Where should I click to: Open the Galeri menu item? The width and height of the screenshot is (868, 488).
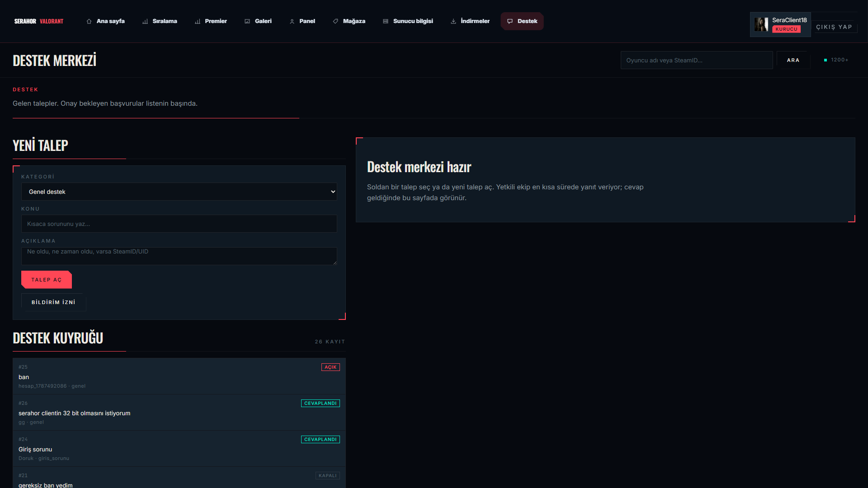click(x=258, y=21)
